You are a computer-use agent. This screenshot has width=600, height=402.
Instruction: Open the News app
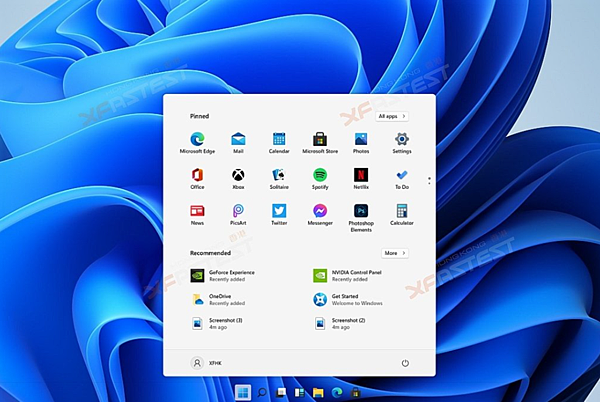point(197,215)
